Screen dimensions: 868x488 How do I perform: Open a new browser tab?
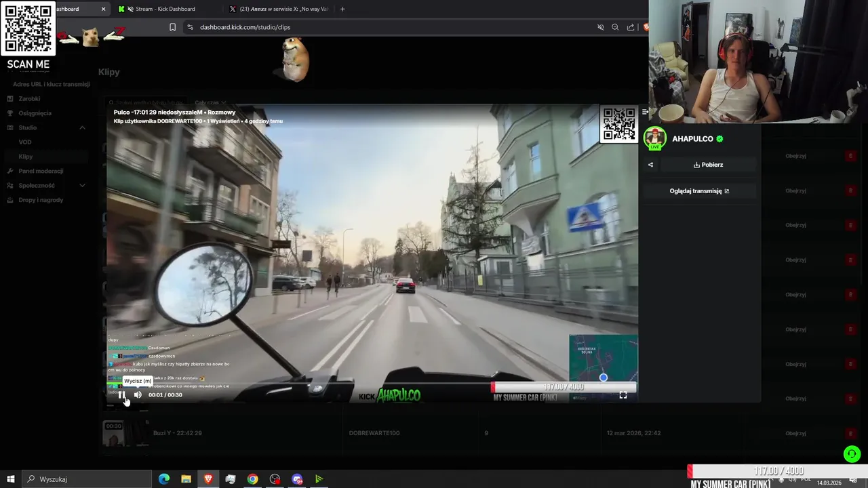click(342, 9)
